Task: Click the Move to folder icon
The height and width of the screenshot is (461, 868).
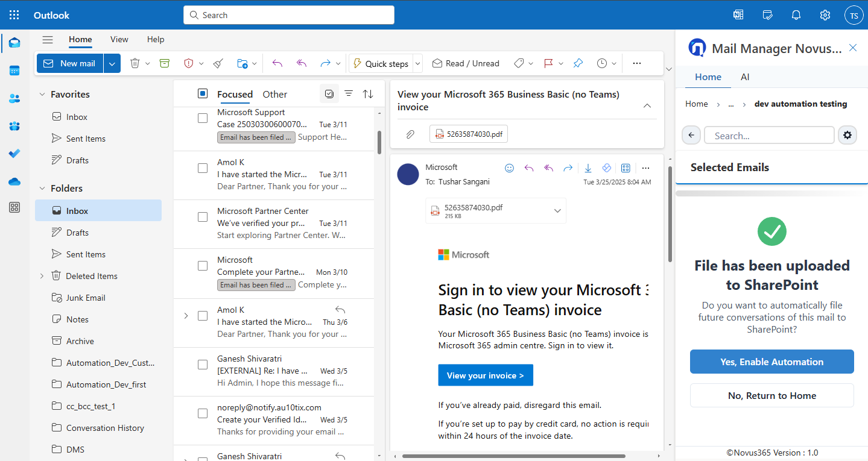Action: point(242,63)
